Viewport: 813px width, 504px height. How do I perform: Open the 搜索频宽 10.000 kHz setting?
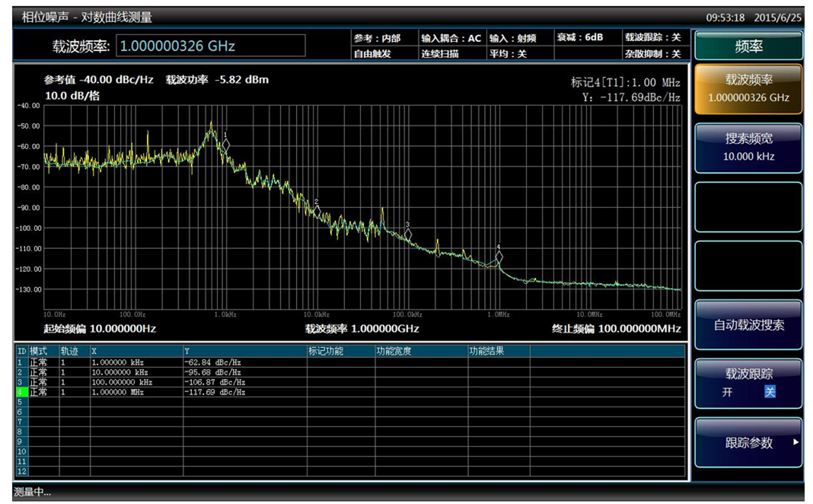click(748, 147)
